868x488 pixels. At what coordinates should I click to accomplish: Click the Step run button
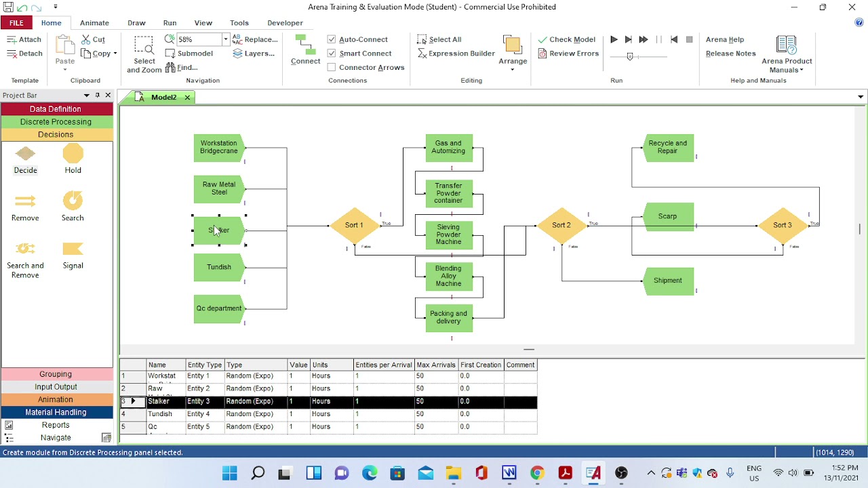629,39
